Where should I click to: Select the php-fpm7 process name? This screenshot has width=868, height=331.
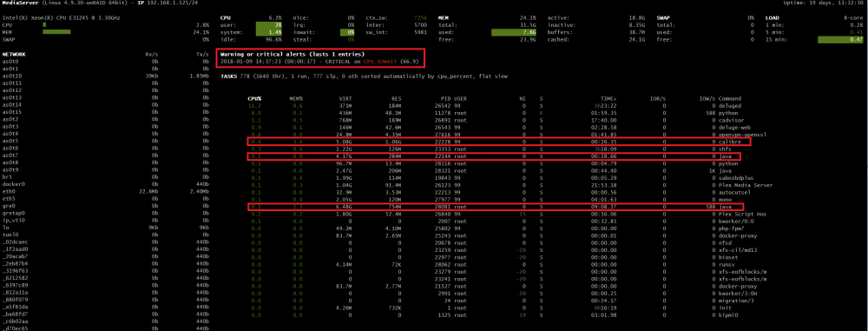[x=732, y=228]
